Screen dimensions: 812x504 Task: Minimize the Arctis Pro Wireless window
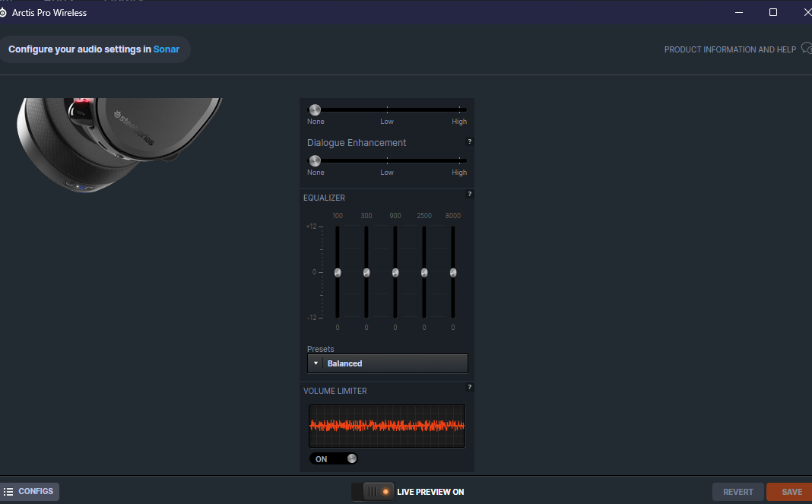point(739,12)
